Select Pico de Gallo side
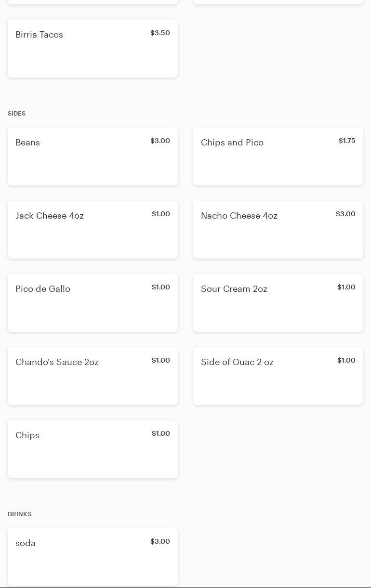The width and height of the screenshot is (371, 588). (x=93, y=303)
